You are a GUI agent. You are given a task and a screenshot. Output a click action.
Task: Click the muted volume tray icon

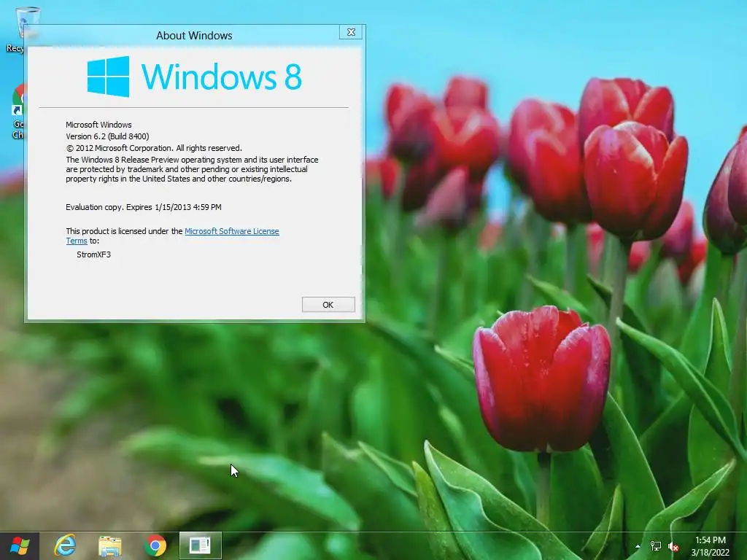point(673,546)
